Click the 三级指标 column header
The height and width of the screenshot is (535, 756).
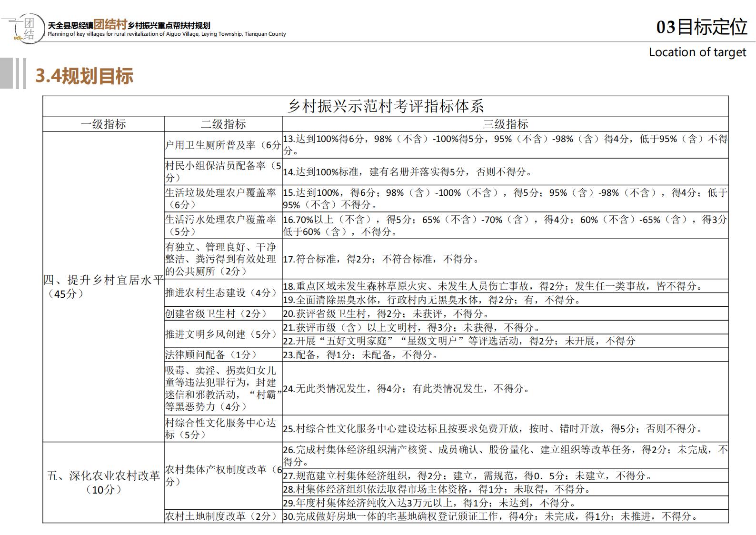click(506, 124)
